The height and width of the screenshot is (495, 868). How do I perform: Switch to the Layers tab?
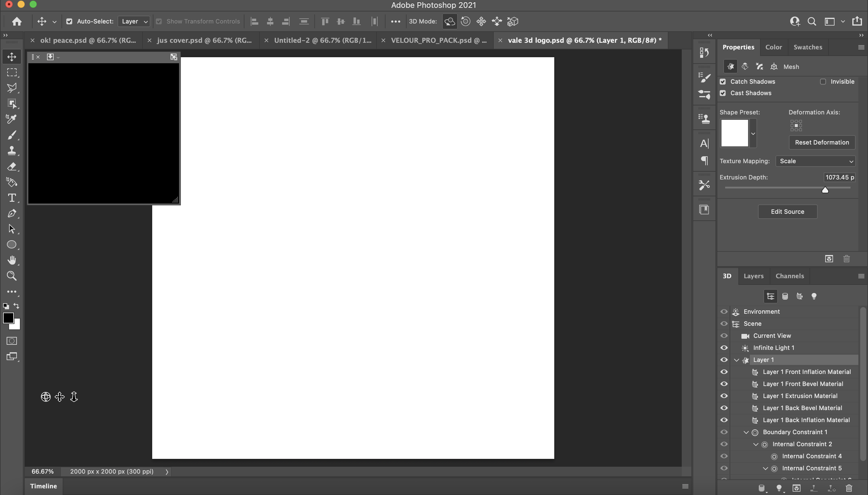point(753,275)
